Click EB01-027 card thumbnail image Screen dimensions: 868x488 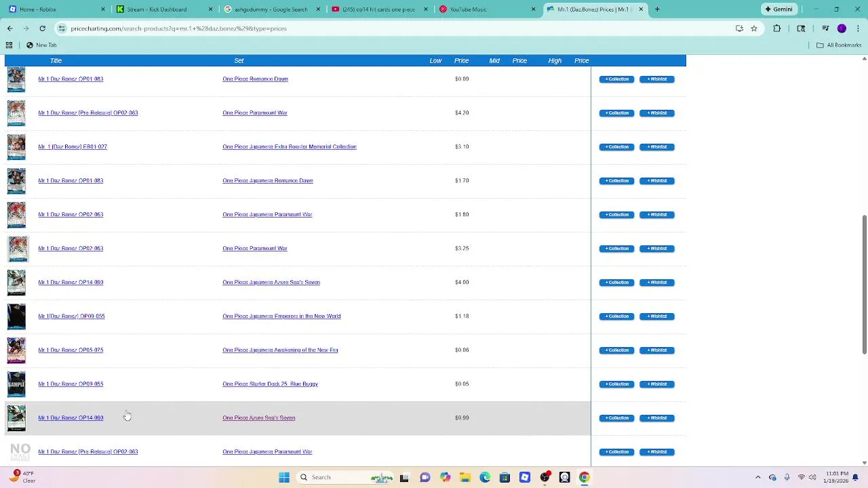[x=16, y=147]
